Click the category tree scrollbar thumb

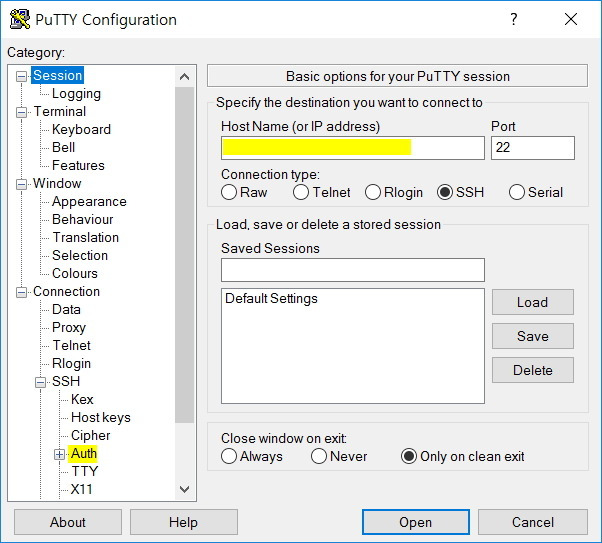pyautogui.click(x=184, y=255)
